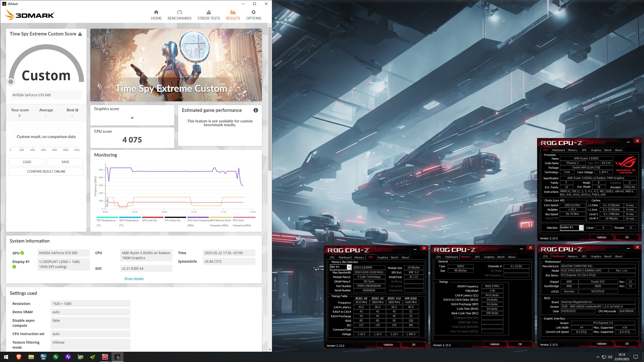Image resolution: width=644 pixels, height=362 pixels.
Task: Click warning triangle beside Time Spy Extreme Custom Score
Action: pyautogui.click(x=80, y=34)
